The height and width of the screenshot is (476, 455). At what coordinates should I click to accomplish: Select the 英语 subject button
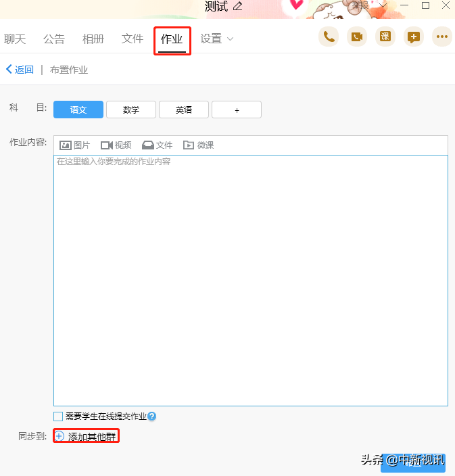[184, 110]
